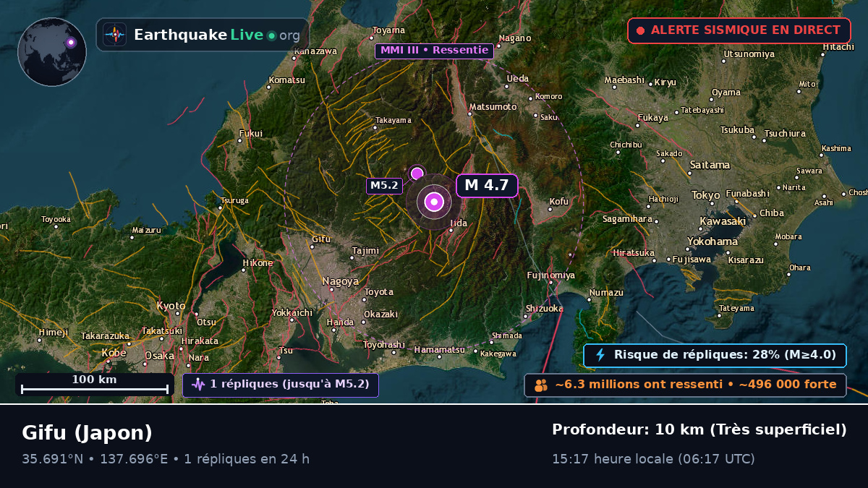The image size is (868, 488).
Task: Click the M5.2 magnitude label
Action: point(384,186)
